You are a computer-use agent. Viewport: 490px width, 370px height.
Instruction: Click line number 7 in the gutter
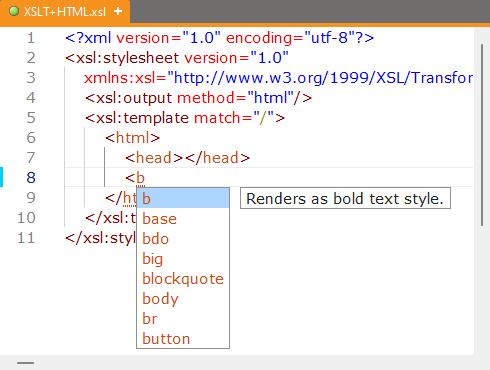[x=31, y=158]
